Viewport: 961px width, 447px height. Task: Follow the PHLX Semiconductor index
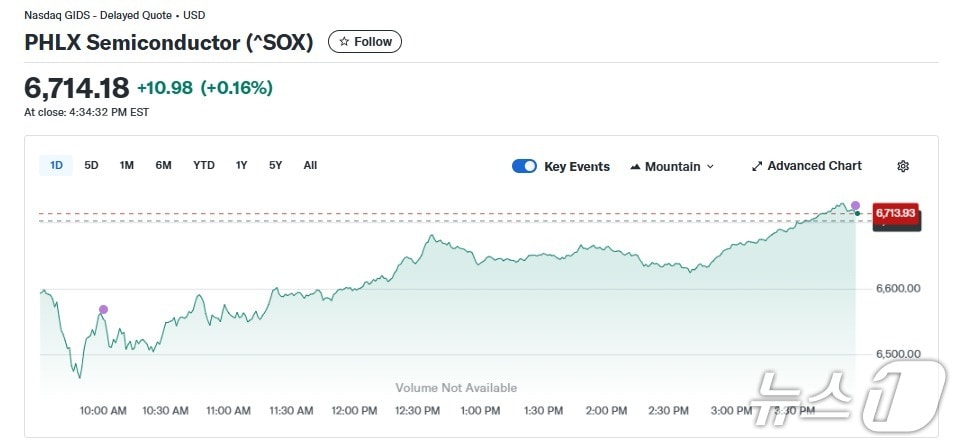pyautogui.click(x=365, y=42)
